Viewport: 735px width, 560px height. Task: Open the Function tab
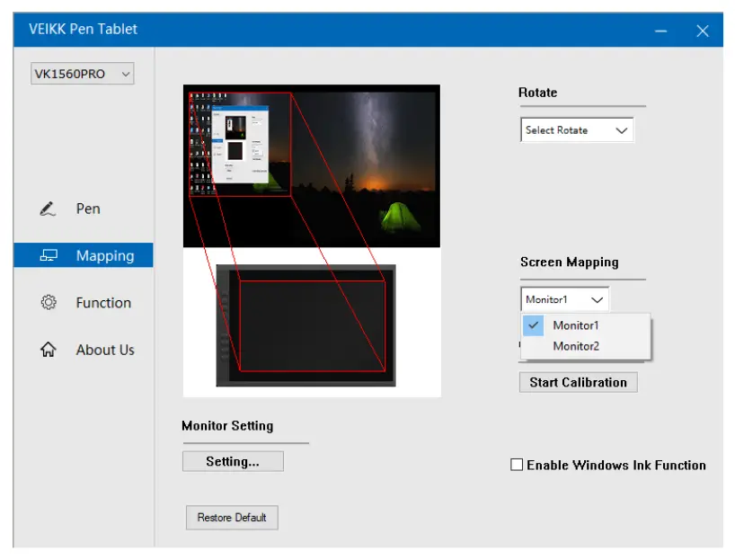point(84,303)
